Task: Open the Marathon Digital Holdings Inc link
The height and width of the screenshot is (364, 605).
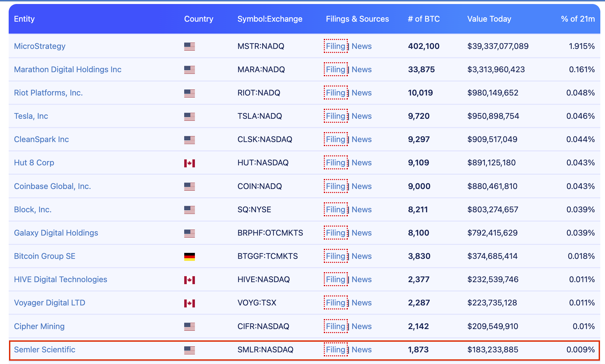Action: pos(68,70)
